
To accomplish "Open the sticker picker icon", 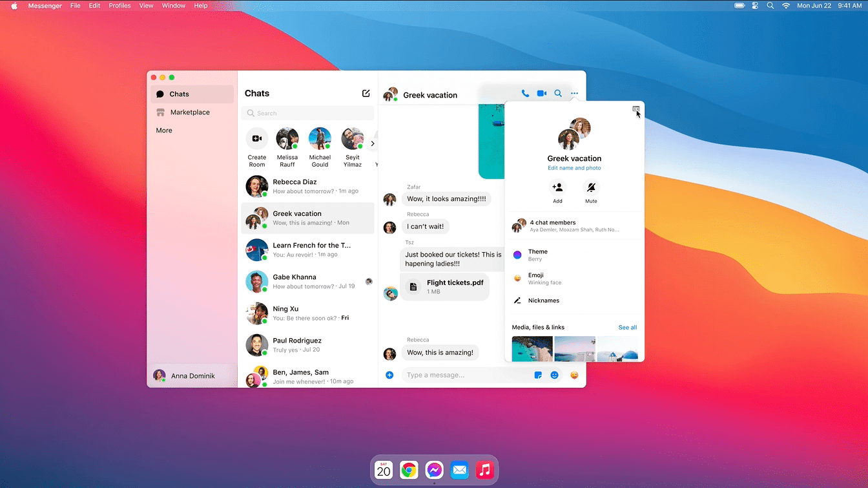I will pos(538,375).
